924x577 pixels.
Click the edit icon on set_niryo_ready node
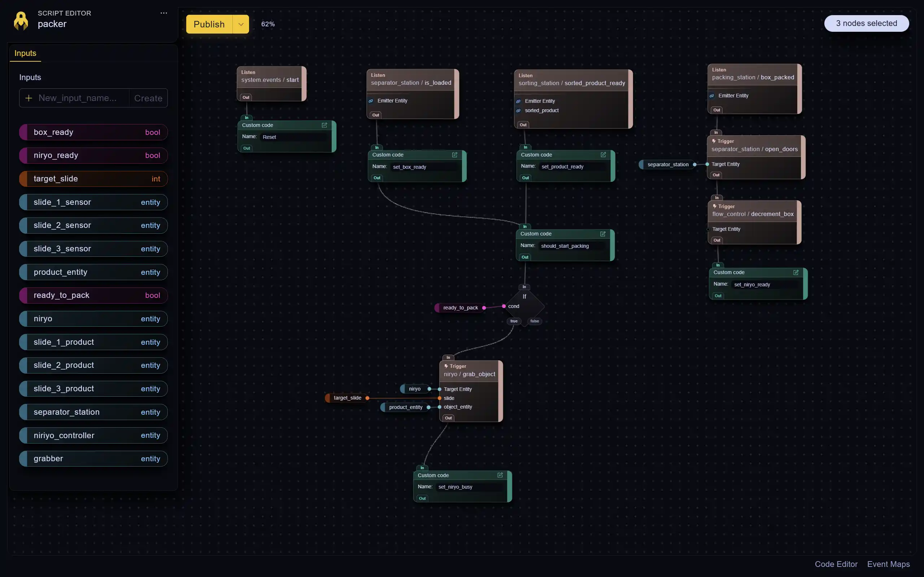coord(796,272)
